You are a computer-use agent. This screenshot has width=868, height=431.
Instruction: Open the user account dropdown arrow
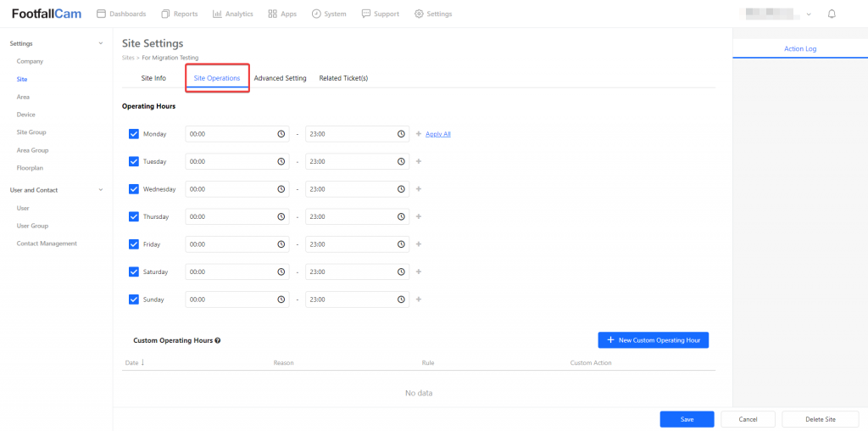point(809,14)
